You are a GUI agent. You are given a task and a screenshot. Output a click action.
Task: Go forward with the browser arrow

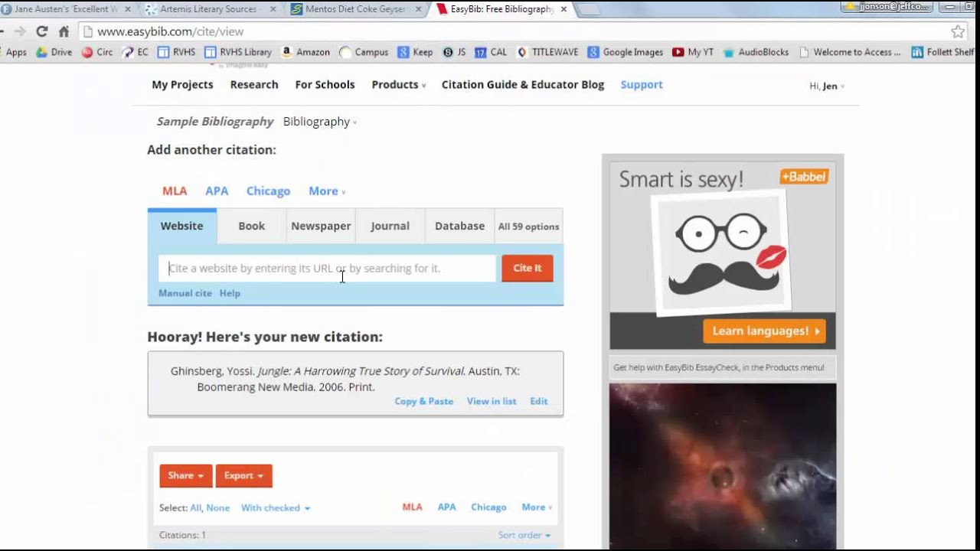point(20,31)
